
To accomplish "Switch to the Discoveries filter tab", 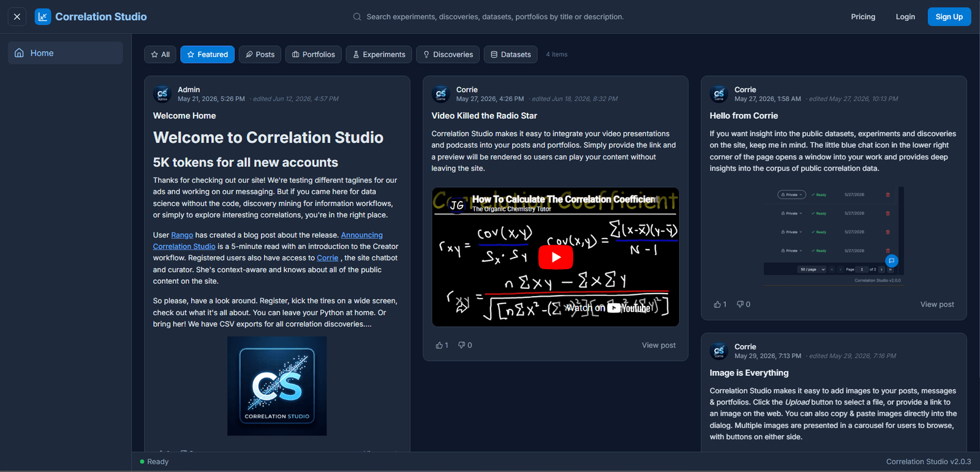I will (448, 55).
